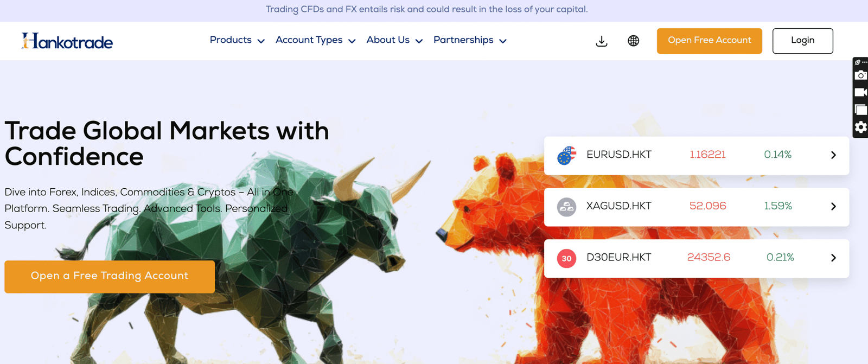Expand the Account Types dropdown chevron

pos(352,41)
